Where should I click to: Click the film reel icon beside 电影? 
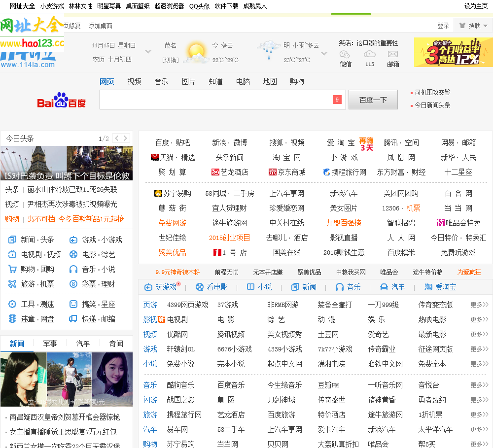pos(73,254)
